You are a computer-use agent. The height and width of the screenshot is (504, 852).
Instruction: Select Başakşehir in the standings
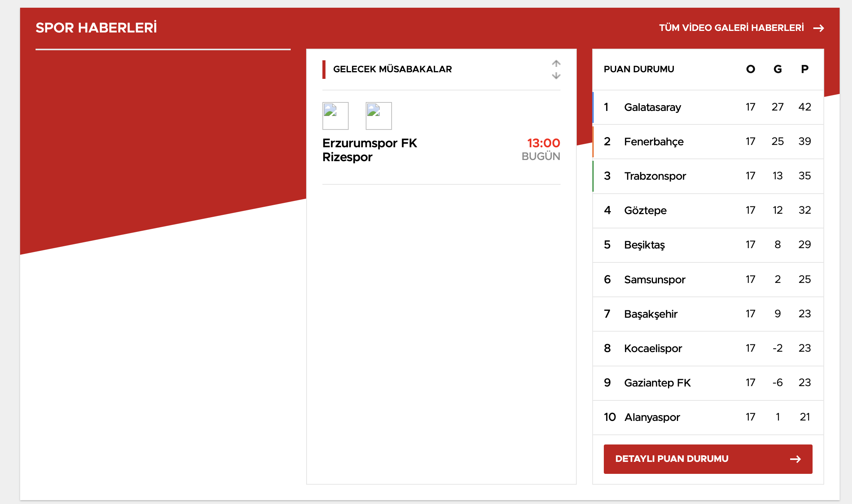[651, 314]
